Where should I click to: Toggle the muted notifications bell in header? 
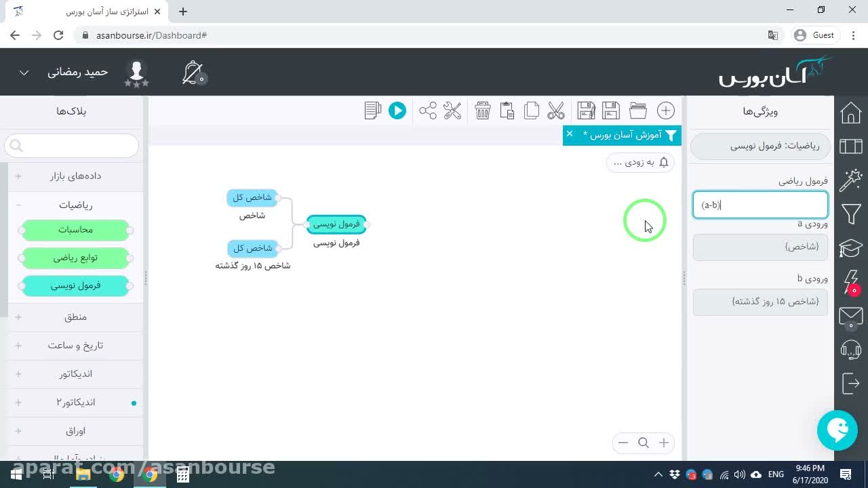click(194, 73)
